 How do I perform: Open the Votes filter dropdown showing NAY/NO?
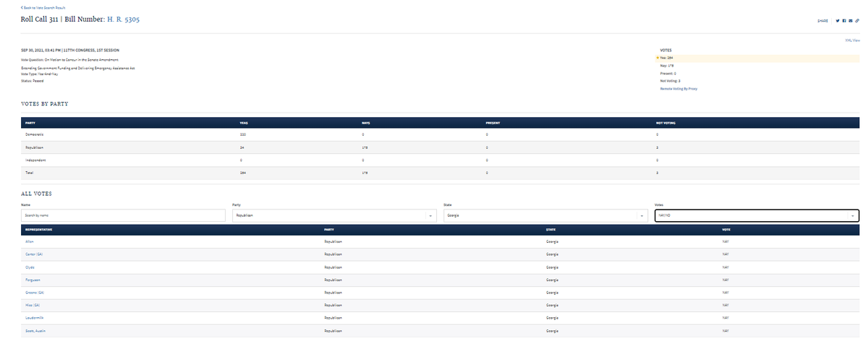[x=757, y=215]
